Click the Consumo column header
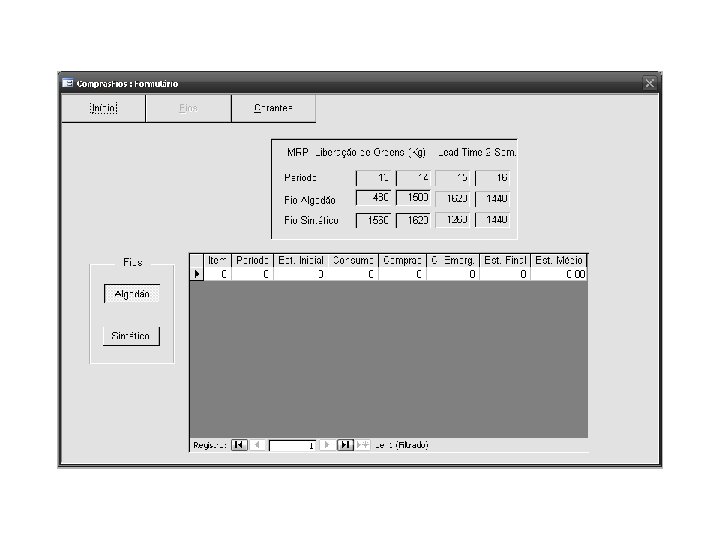 coord(353,260)
